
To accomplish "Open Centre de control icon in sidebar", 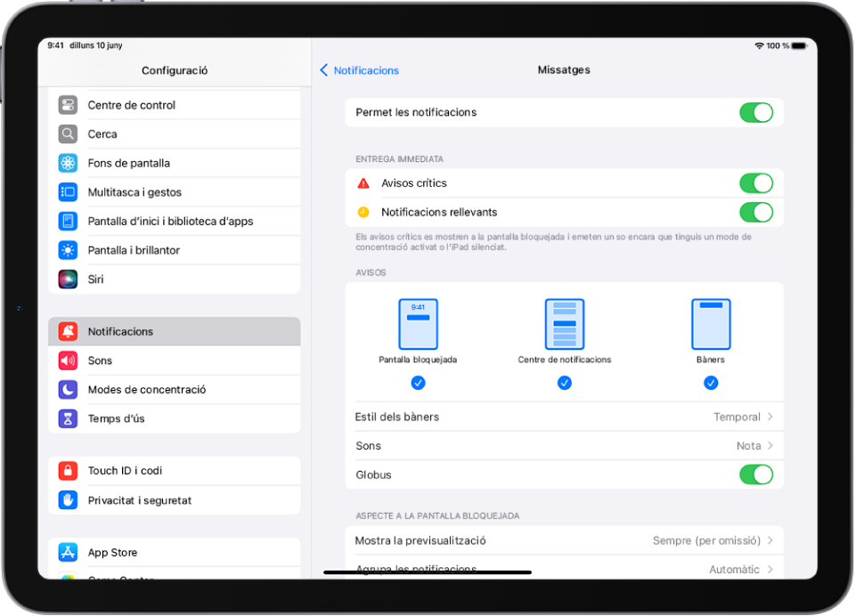I will [68, 105].
